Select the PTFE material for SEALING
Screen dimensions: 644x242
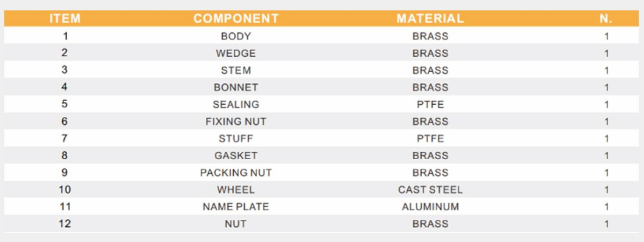pos(430,105)
